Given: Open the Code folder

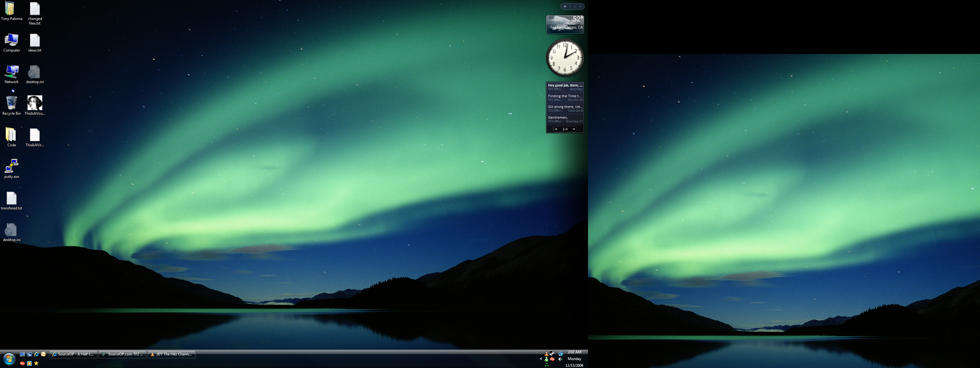Looking at the screenshot, I should (11, 137).
